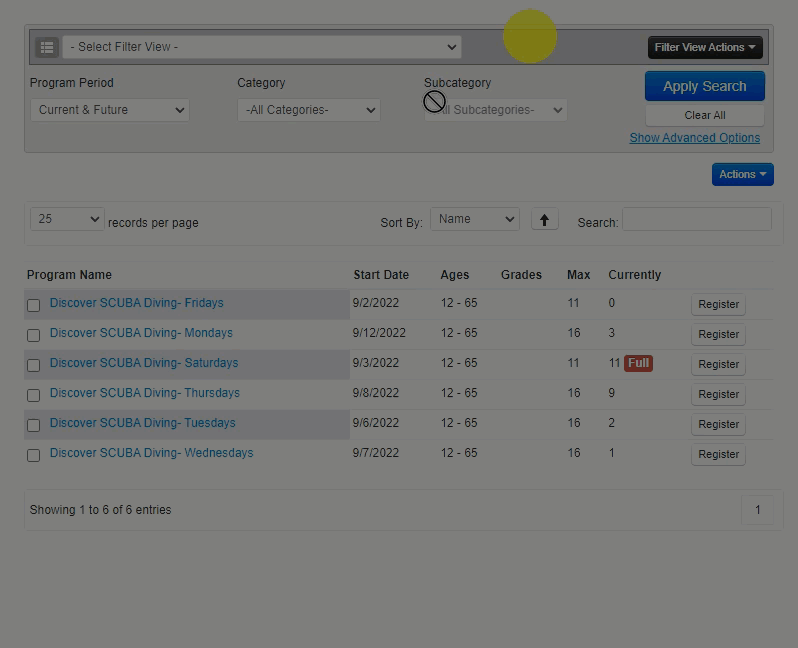The image size is (798, 648).
Task: Open the Sort By Name dropdown
Action: (474, 219)
